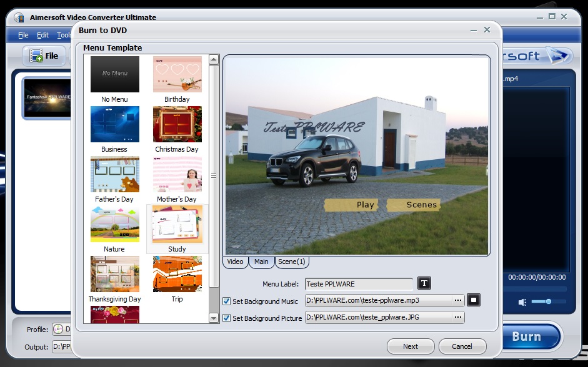Stop background music preview with square icon

[473, 300]
